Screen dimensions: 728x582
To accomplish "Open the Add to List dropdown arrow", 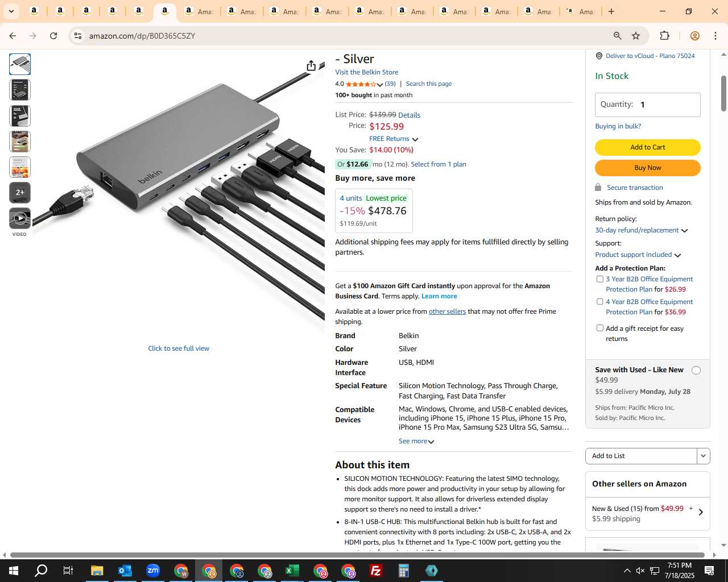I will (704, 456).
